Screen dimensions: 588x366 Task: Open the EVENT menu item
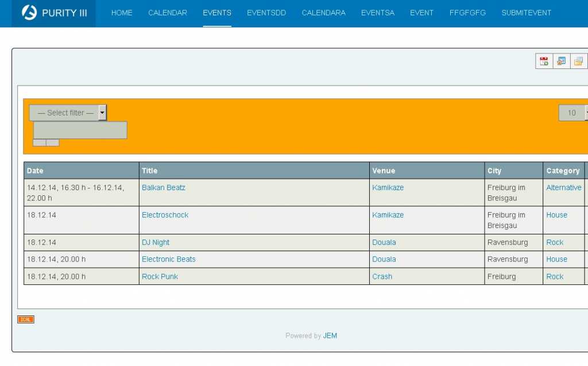421,13
